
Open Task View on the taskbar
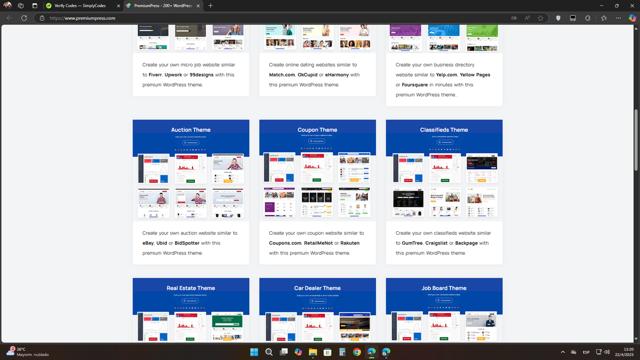tap(284, 352)
